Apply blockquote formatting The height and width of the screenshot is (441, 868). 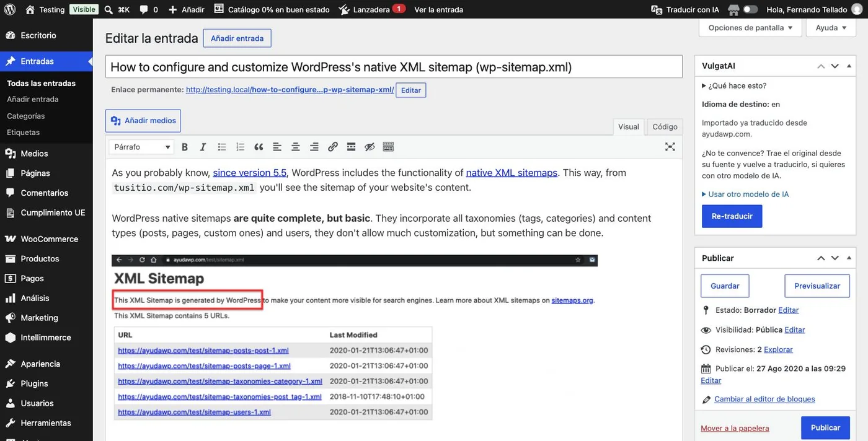click(x=259, y=147)
